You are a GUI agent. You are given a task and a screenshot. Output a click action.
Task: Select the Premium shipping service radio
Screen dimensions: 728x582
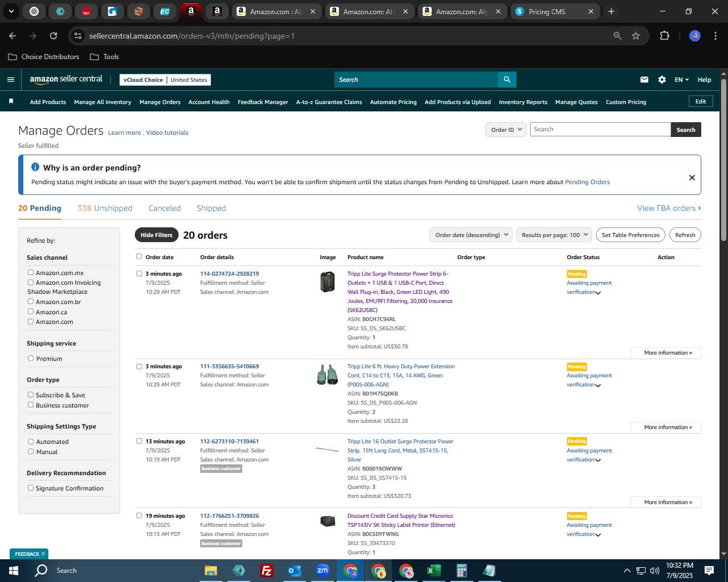click(31, 358)
